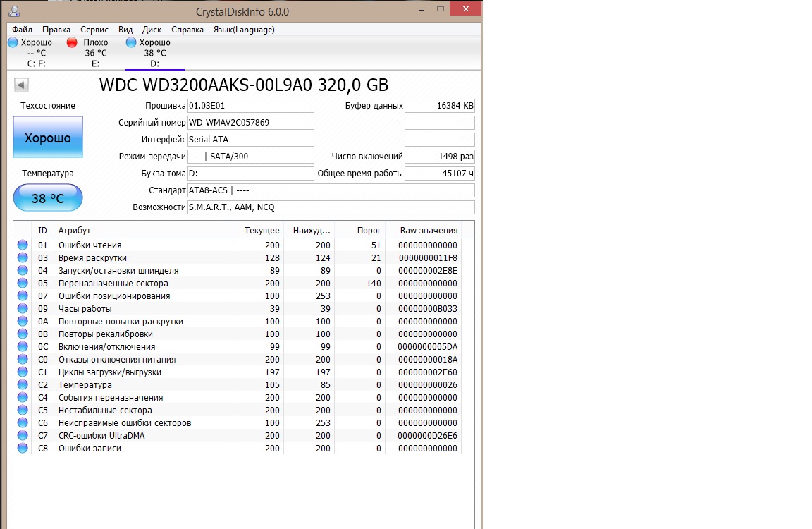Screen dimensions: 812x529
Task: Open the Язык(Language) menu
Action: [244, 30]
